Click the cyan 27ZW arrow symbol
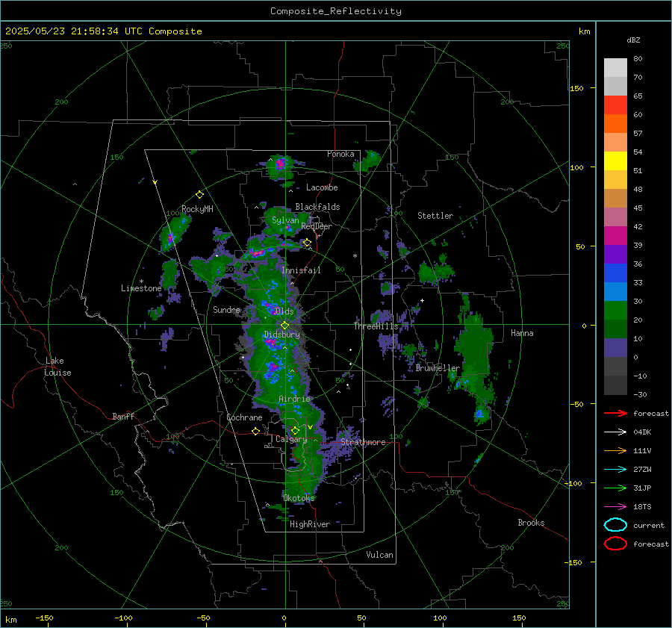This screenshot has width=672, height=628. coord(615,470)
